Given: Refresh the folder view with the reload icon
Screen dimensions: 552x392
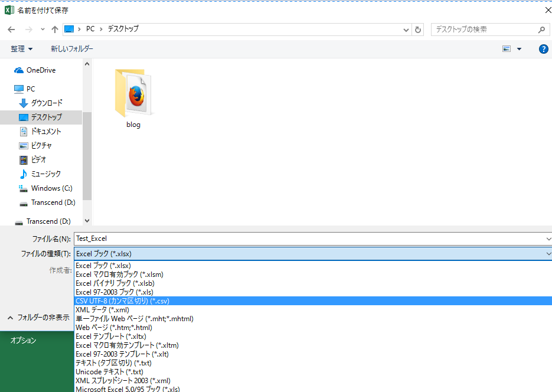Looking at the screenshot, I should coord(418,29).
